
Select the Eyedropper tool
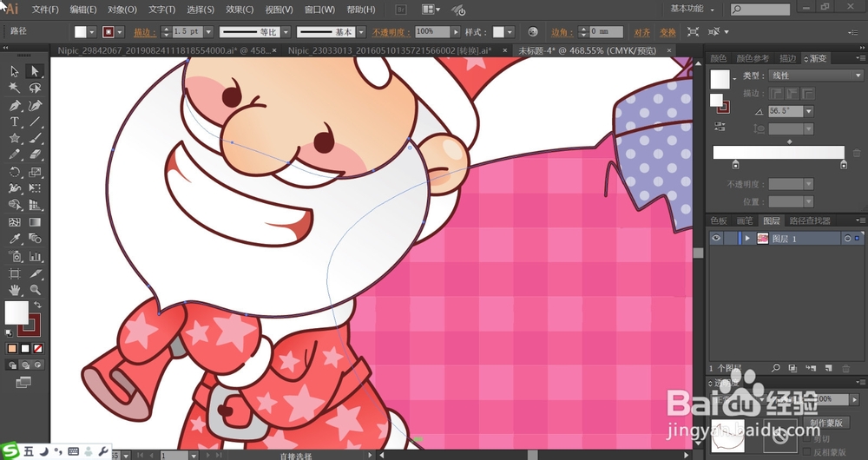point(15,240)
